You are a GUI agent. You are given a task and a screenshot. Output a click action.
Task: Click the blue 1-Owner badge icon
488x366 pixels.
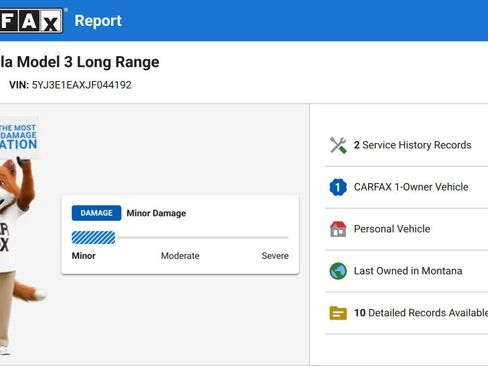click(338, 187)
